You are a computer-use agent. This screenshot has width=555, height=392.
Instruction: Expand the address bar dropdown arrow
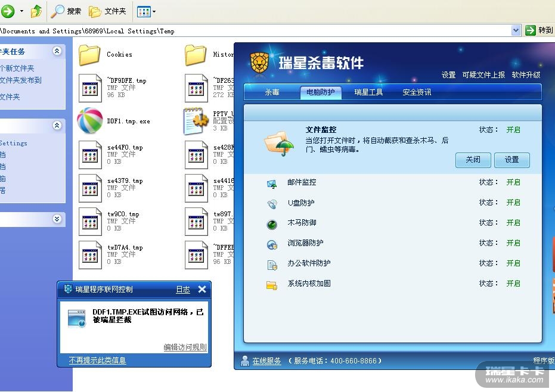pos(516,30)
